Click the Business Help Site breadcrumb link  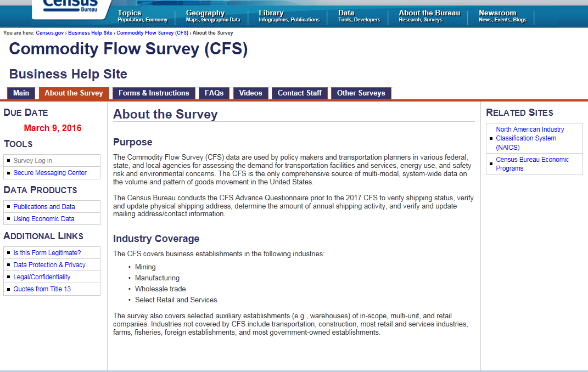click(x=90, y=33)
